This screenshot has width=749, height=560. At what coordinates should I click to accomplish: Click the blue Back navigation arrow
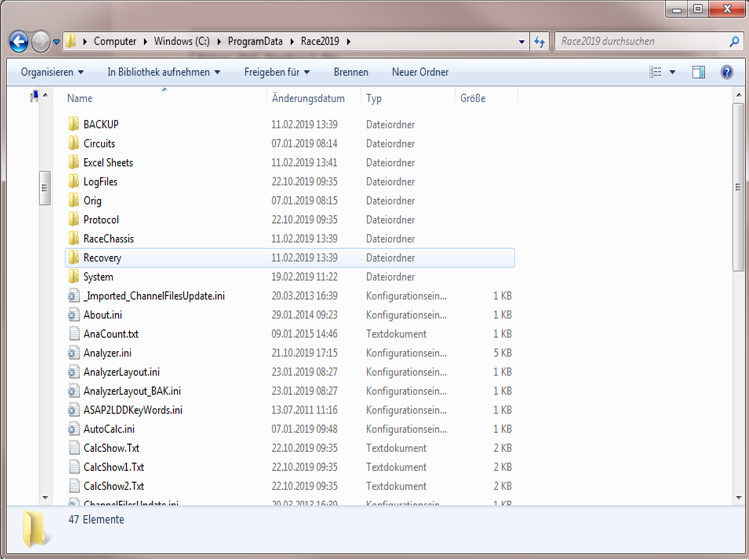point(19,42)
